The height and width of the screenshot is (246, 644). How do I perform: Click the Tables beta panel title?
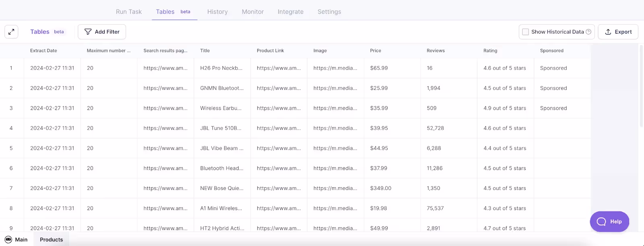click(x=47, y=32)
